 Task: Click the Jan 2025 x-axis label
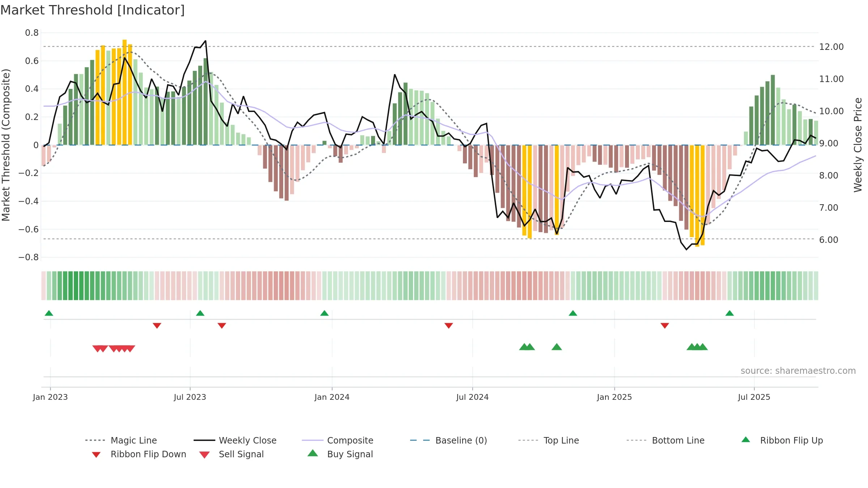[614, 397]
